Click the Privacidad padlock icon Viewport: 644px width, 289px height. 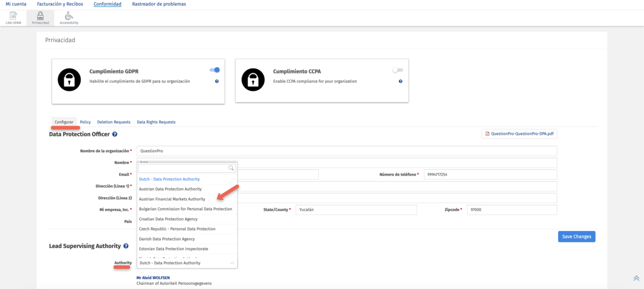click(x=40, y=16)
